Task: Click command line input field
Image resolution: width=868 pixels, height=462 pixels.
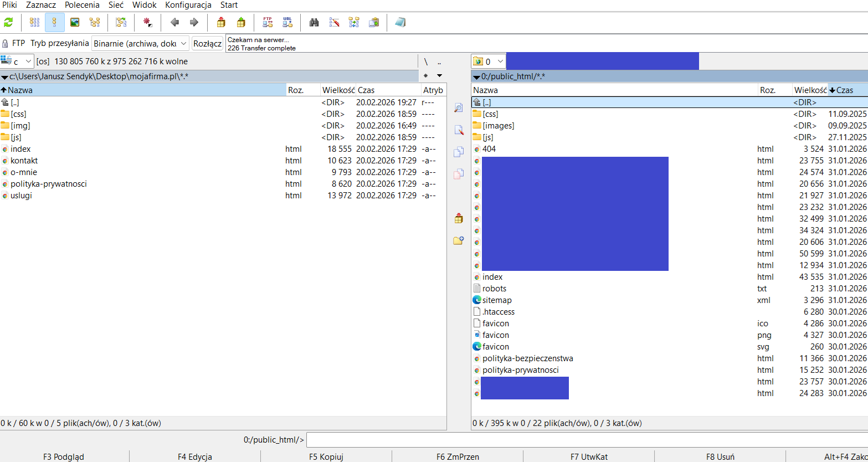Action: pyautogui.click(x=586, y=440)
